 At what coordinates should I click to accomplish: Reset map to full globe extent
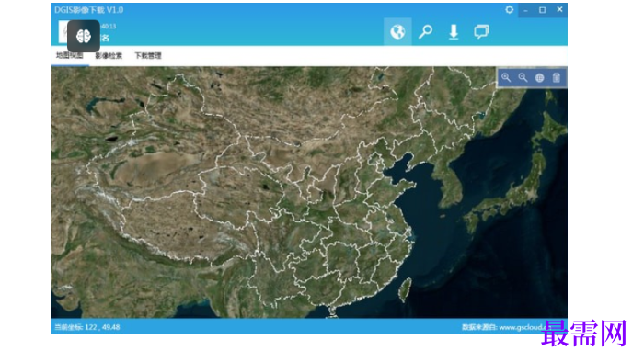540,78
